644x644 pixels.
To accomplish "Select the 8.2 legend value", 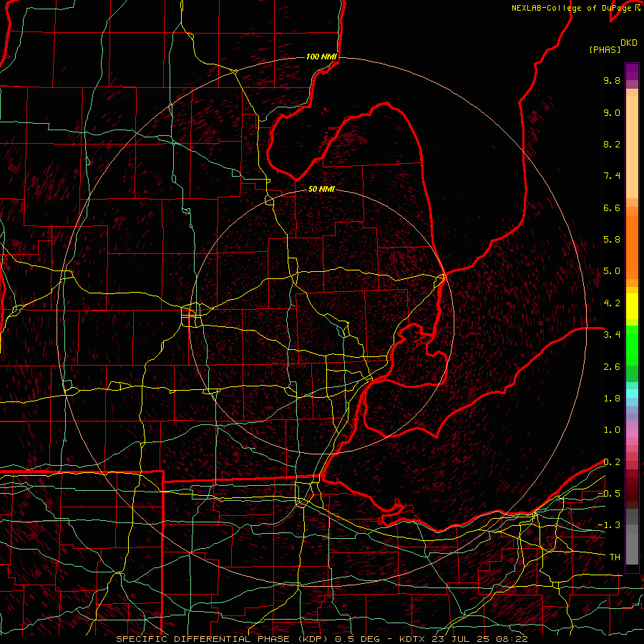I will [612, 144].
